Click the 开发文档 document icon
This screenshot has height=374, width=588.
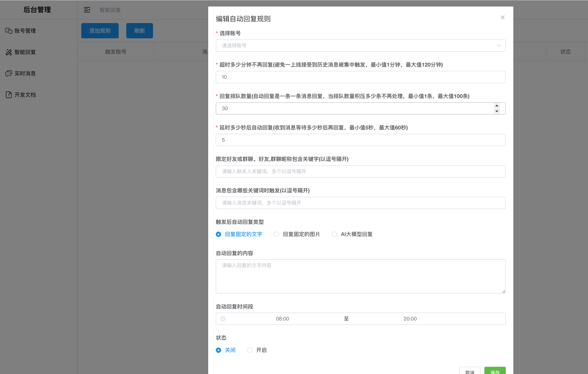9,95
